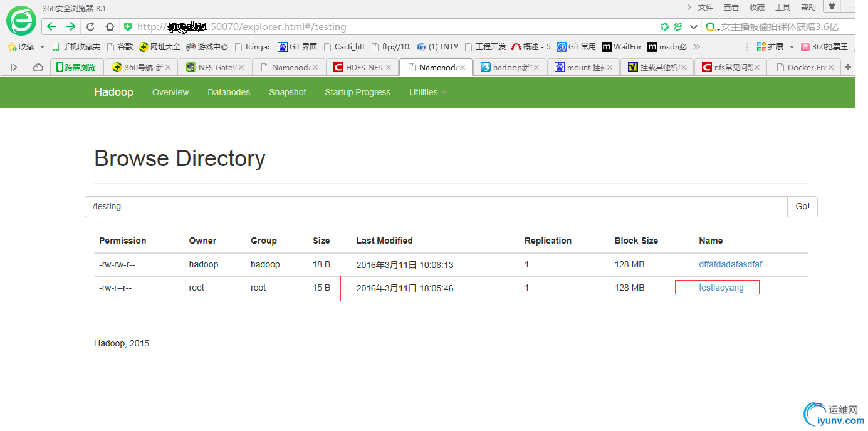Open the msdn必 bookmark
Viewport: 868px width, 431px height.
(x=667, y=47)
